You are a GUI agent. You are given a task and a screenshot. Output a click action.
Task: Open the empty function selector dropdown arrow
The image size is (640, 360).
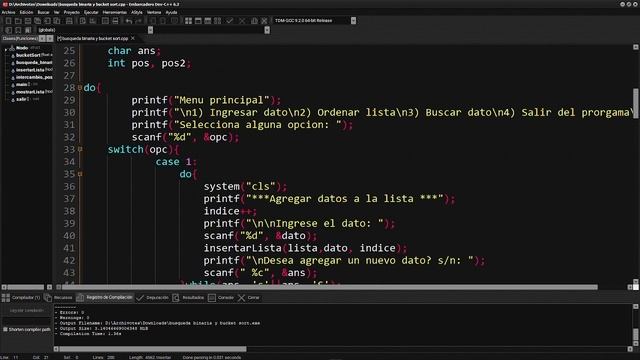click(267, 30)
